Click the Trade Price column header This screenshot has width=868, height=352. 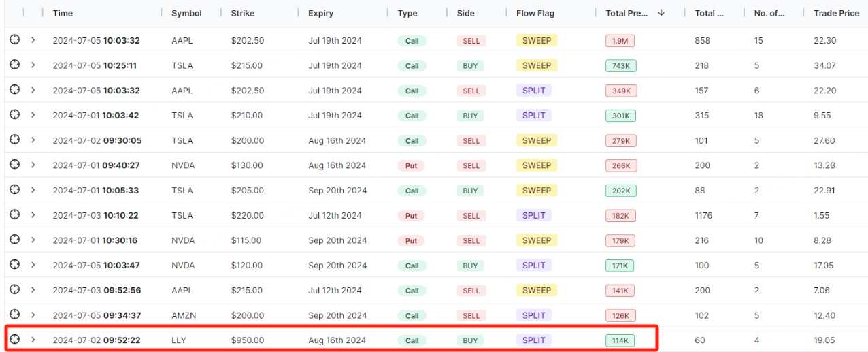tap(837, 13)
